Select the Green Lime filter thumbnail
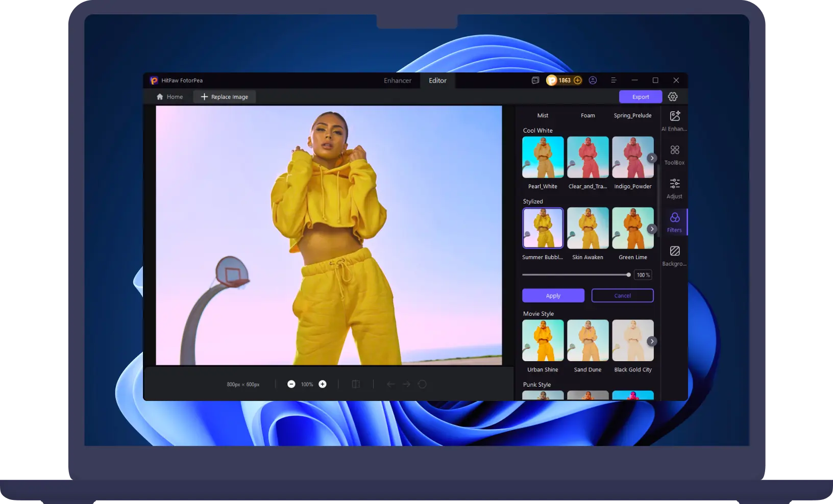 (x=632, y=228)
